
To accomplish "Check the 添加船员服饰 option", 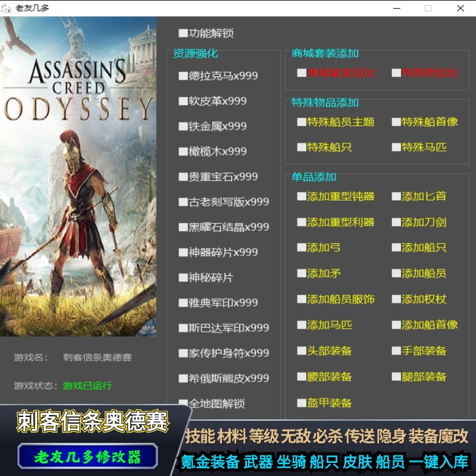I will 302,299.
